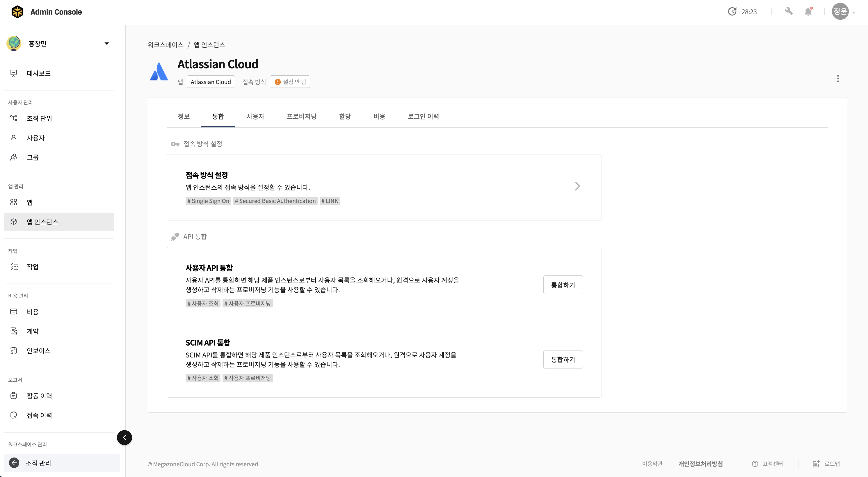
Task: Open the wrench tools icon
Action: pos(789,11)
